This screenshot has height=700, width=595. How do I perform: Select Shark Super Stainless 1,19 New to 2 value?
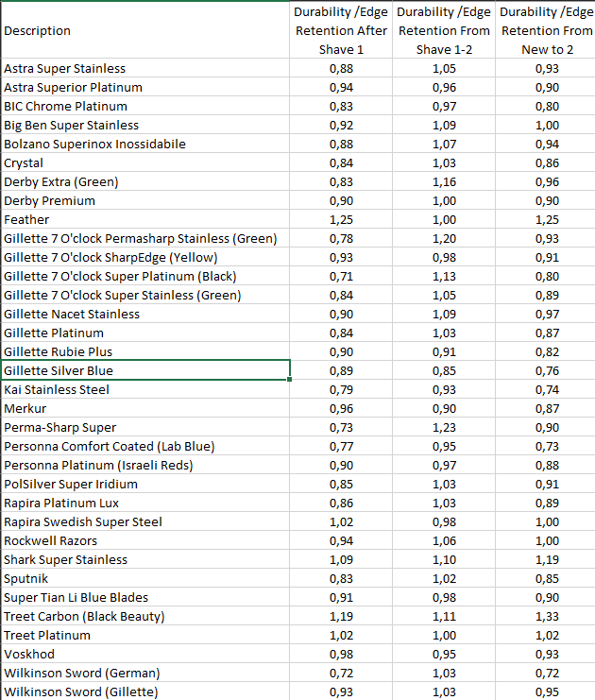coord(546,560)
